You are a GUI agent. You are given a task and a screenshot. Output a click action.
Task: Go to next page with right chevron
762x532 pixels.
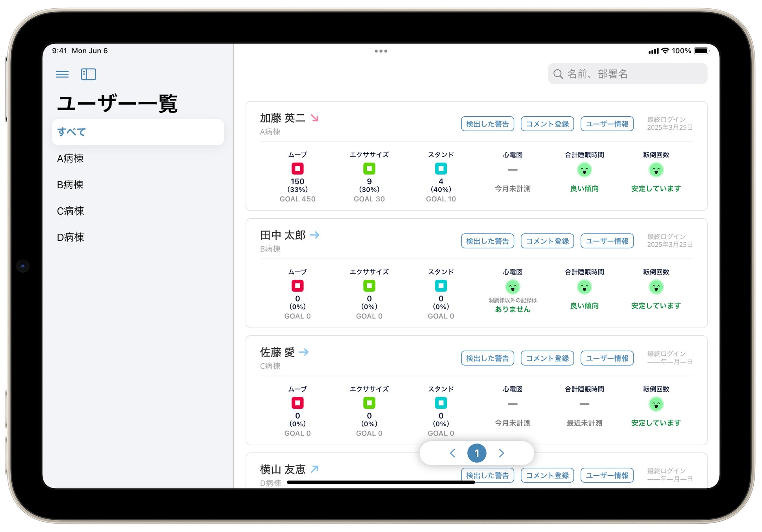pos(501,453)
